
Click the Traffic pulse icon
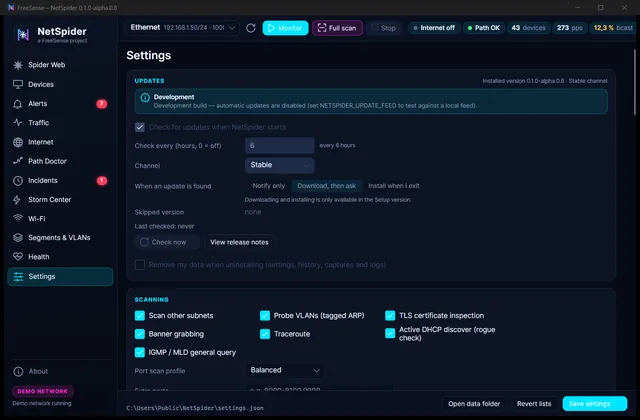18,123
